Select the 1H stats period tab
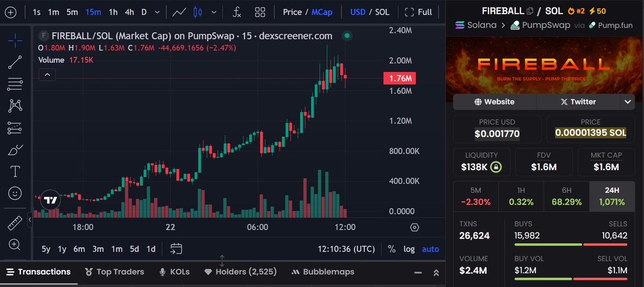Image resolution: width=644 pixels, height=287 pixels. tap(521, 196)
